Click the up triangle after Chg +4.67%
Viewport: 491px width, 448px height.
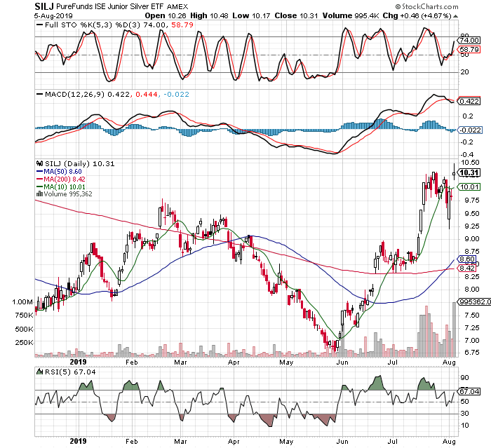[456, 16]
